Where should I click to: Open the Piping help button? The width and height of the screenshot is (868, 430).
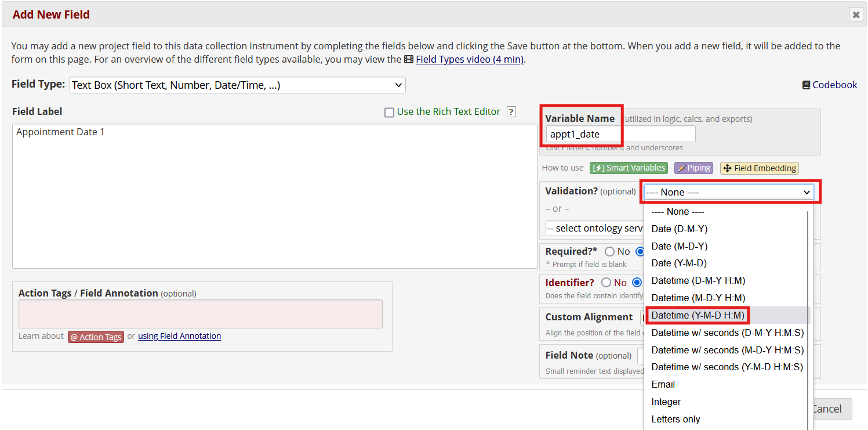pos(693,168)
